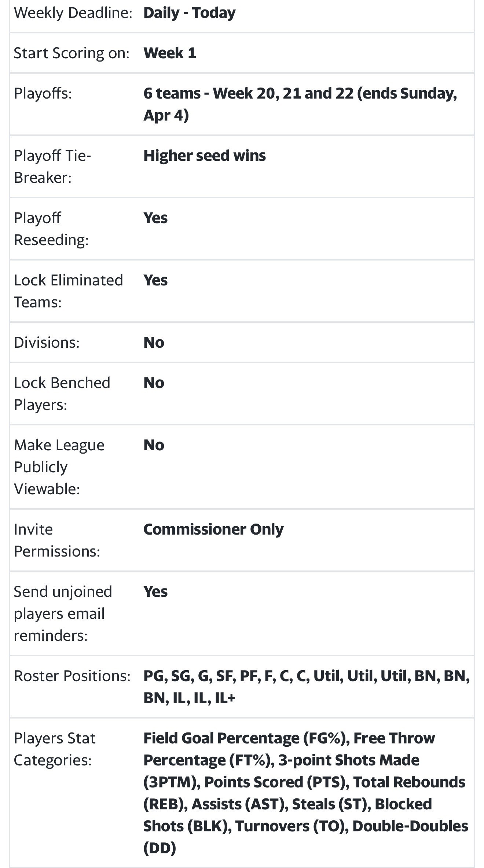Image resolution: width=484 pixels, height=868 pixels.
Task: Click the 'Invite Permissions:' label
Action: coord(57,540)
